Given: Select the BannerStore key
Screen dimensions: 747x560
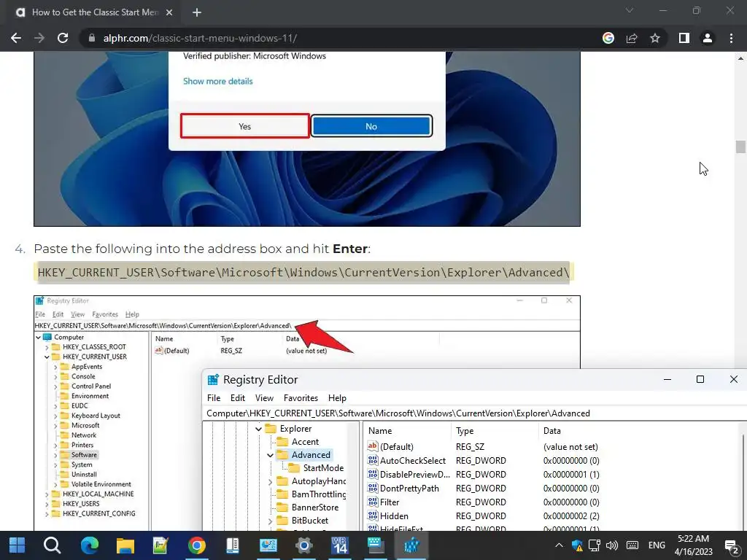Looking at the screenshot, I should pyautogui.click(x=315, y=507).
